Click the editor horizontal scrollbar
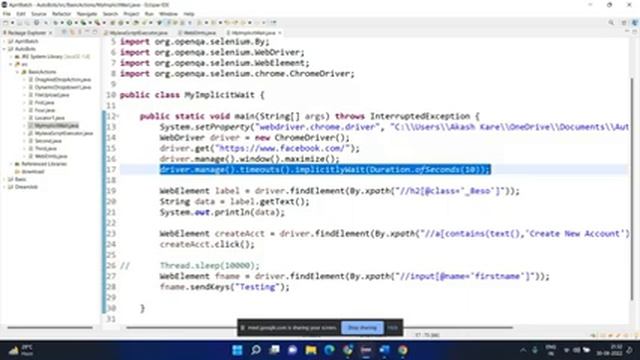This screenshot has width=640, height=360. pos(319,327)
